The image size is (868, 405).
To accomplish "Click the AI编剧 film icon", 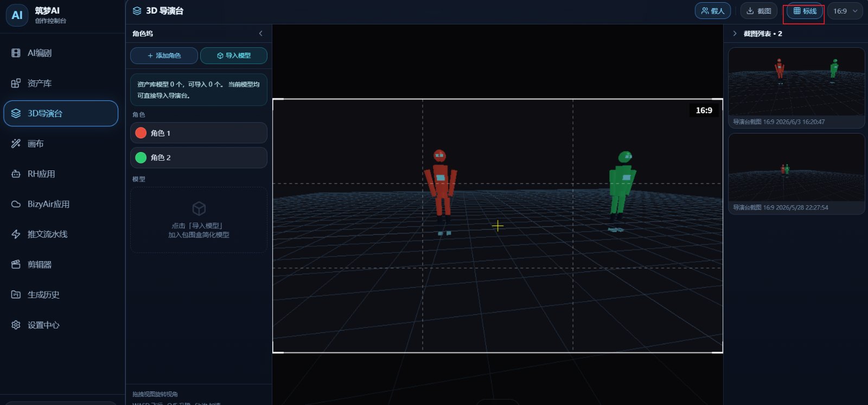I will point(16,53).
